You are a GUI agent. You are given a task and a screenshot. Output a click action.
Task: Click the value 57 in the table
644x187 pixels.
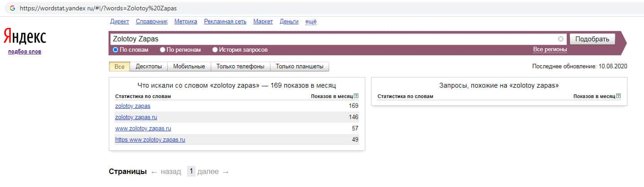pyautogui.click(x=355, y=129)
